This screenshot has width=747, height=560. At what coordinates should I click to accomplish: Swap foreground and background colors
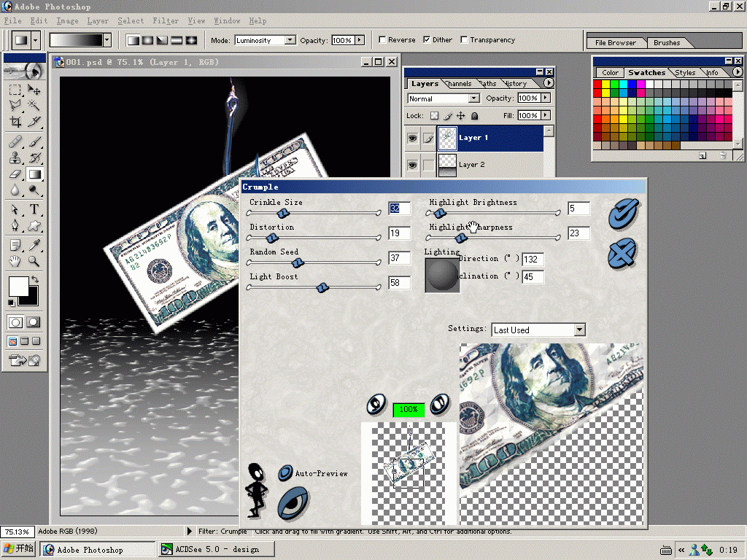click(34, 279)
